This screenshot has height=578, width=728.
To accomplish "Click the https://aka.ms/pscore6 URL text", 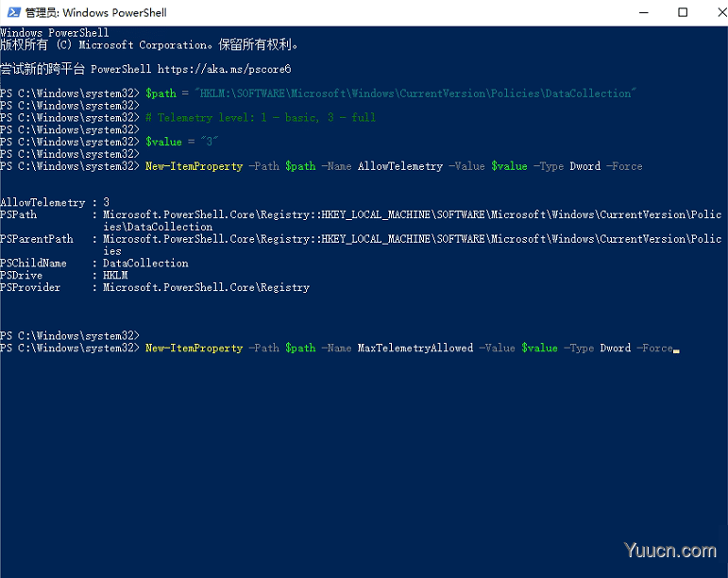I will (224, 69).
